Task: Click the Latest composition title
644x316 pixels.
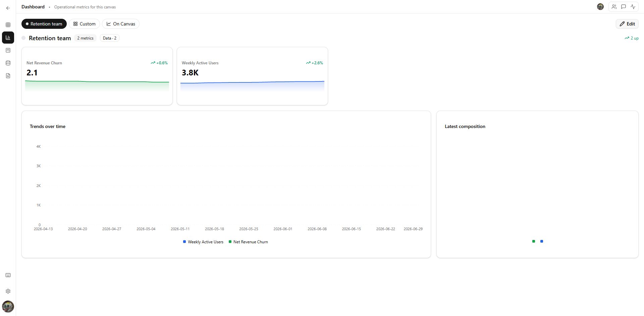Action: pyautogui.click(x=465, y=126)
